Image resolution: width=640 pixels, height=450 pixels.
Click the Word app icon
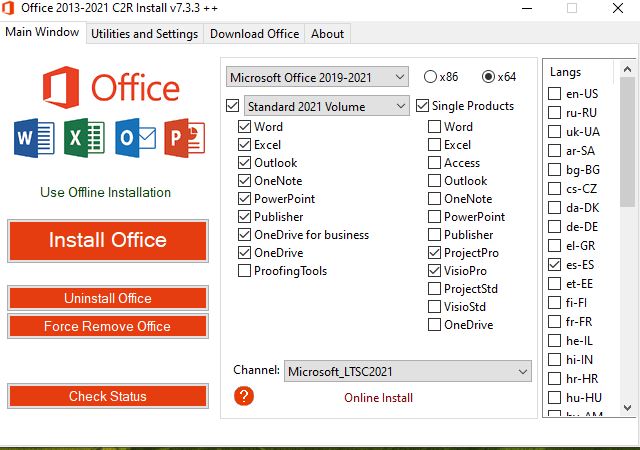[x=34, y=138]
